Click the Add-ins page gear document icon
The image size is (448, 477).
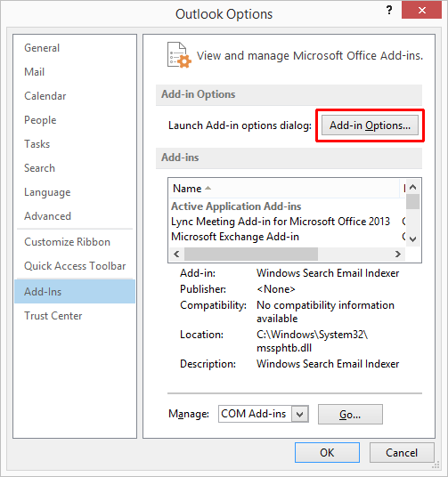[x=179, y=55]
